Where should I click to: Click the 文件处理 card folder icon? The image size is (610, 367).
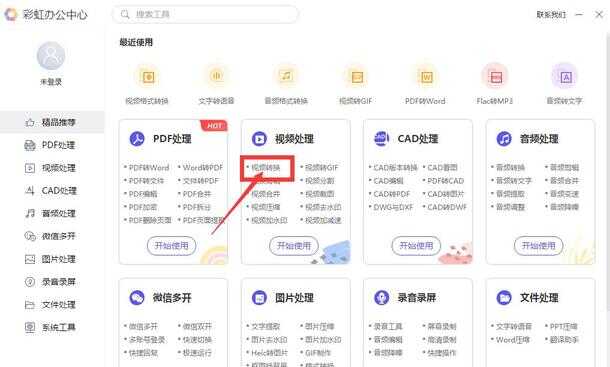504,298
